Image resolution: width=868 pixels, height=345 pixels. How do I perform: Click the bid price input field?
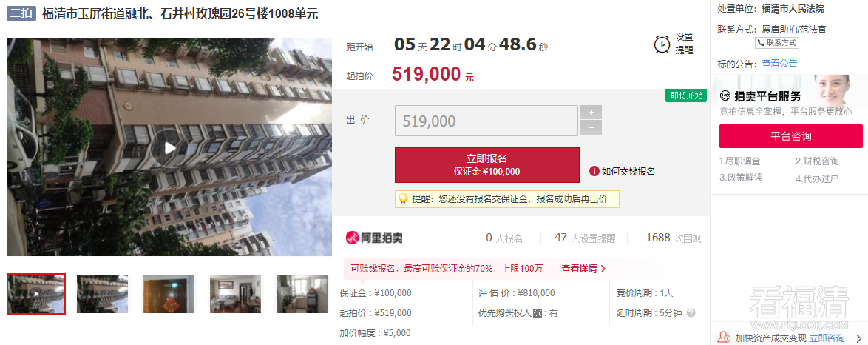(486, 121)
